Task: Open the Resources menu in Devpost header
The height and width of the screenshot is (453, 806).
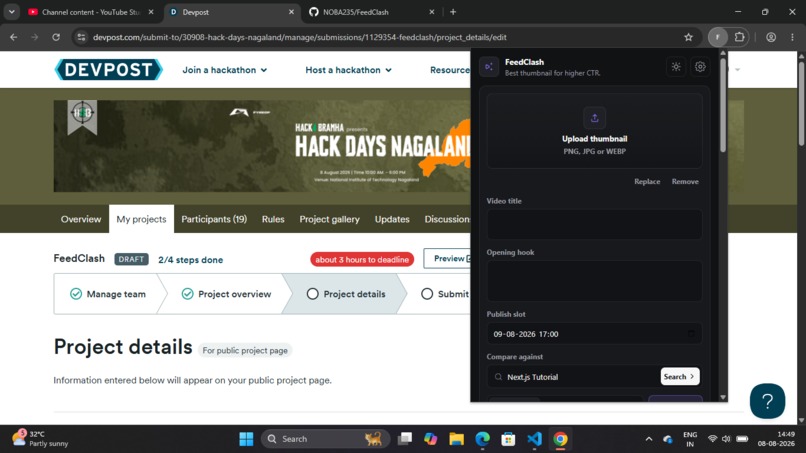Action: click(450, 70)
